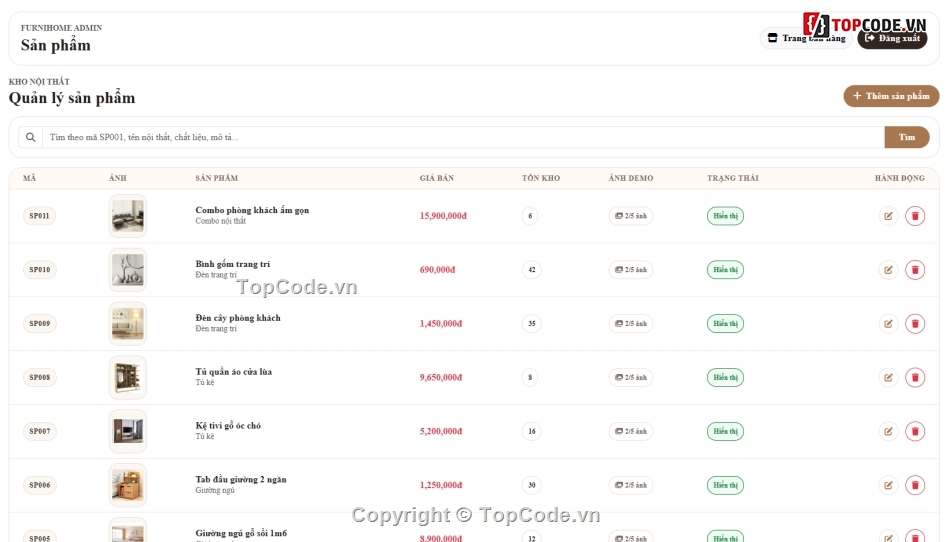This screenshot has height=542, width=950.
Task: Edit product SP006 Tab đầu giường
Action: (888, 485)
